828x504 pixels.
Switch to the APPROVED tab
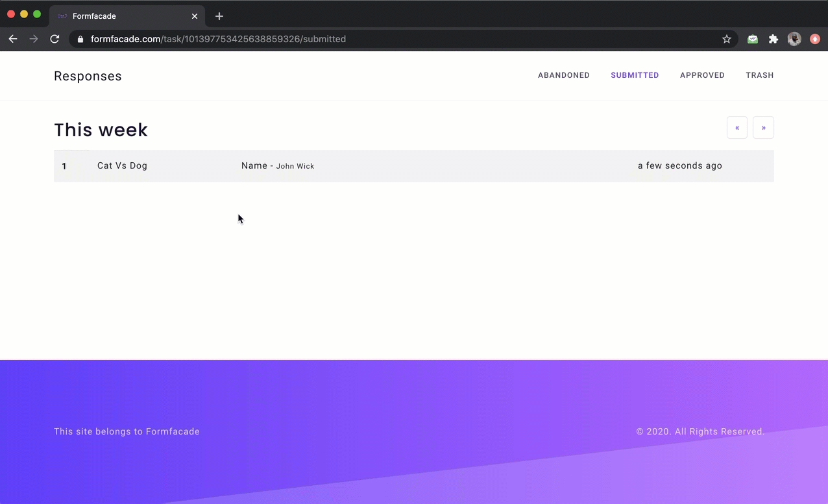click(702, 75)
